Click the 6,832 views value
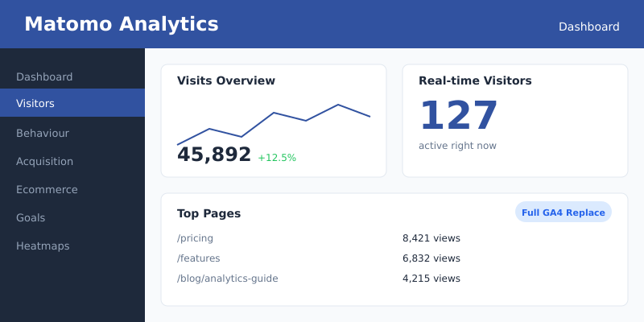Screen dimensions: 644x322 [431, 258]
